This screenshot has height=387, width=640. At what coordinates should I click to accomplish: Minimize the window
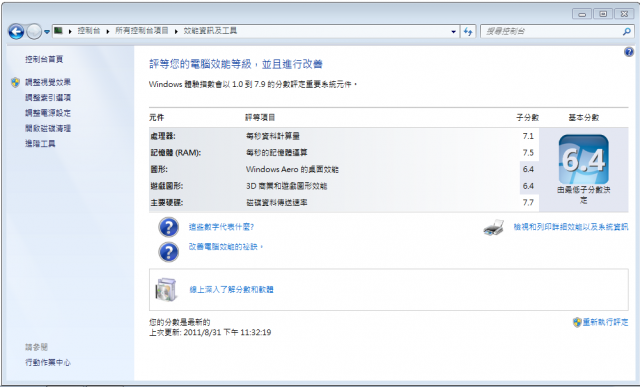[x=582, y=14]
